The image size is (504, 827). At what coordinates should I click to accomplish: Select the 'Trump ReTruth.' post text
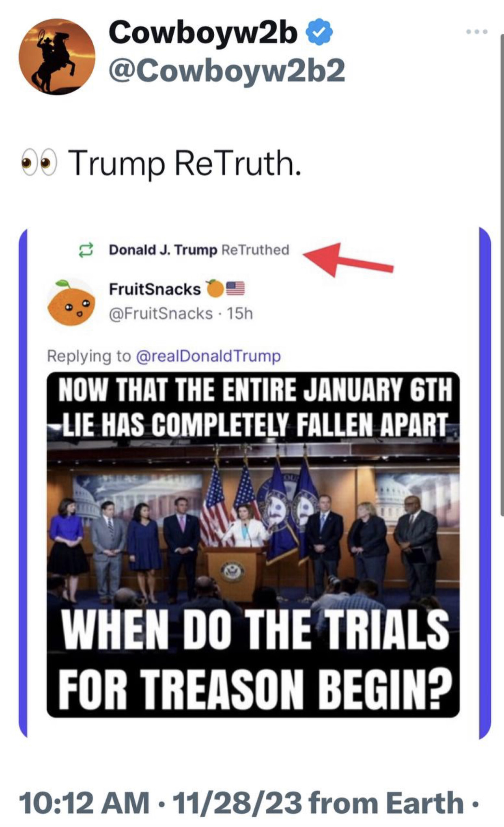click(185, 163)
